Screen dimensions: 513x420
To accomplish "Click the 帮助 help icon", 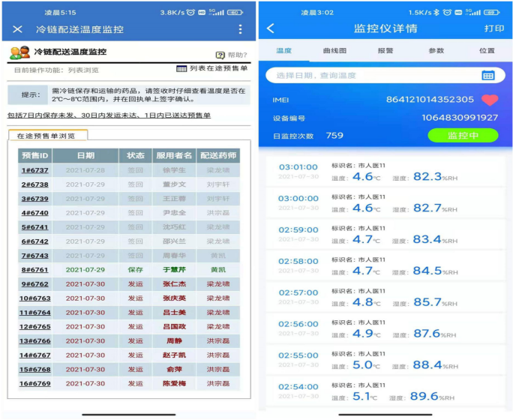I will pyautogui.click(x=220, y=55).
